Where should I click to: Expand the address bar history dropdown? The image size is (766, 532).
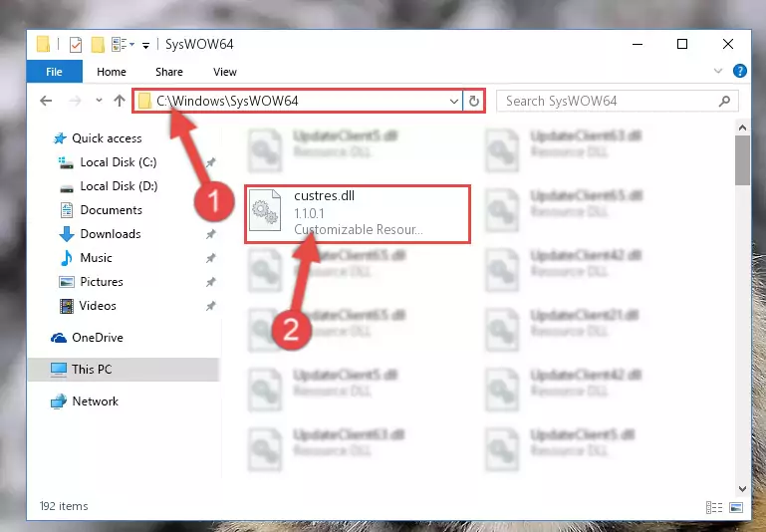coord(454,102)
